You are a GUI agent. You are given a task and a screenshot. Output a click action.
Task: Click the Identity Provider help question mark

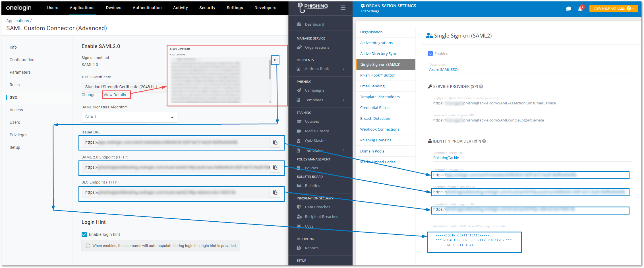(484, 141)
